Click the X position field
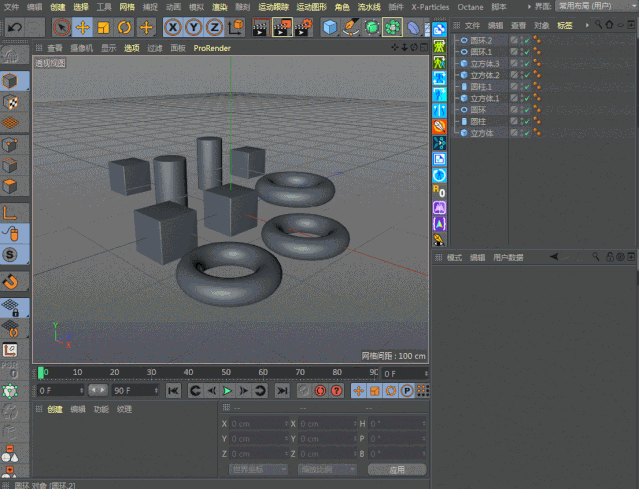This screenshot has width=639, height=489. point(258,424)
